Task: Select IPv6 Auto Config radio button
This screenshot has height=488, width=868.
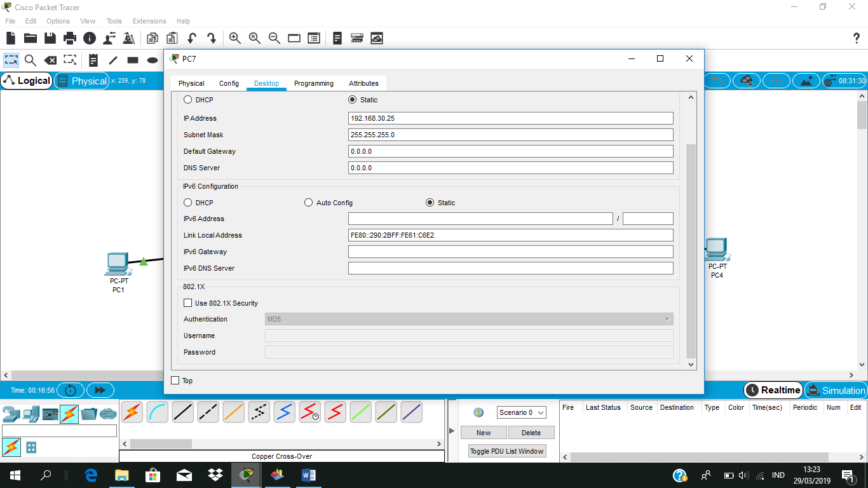Action: (x=309, y=203)
